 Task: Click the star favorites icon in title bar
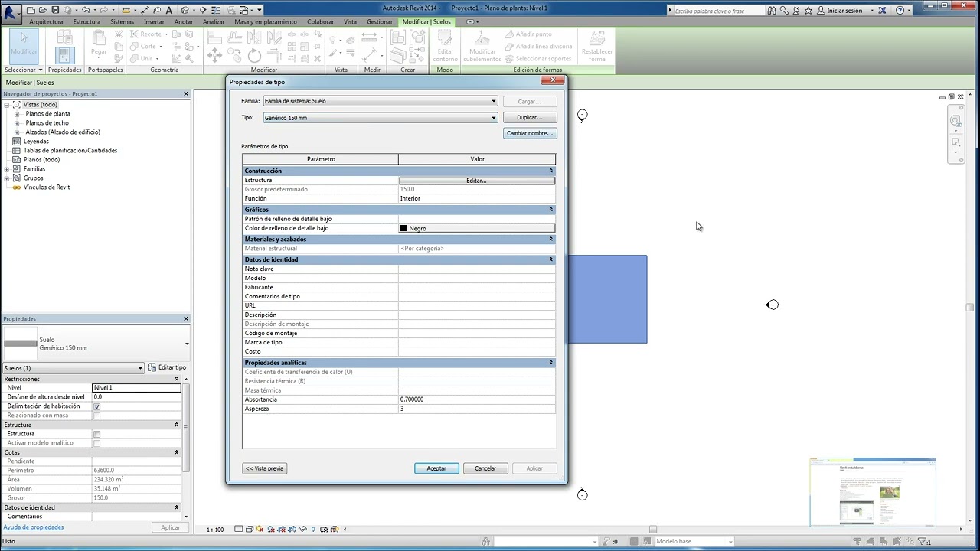[x=808, y=11]
